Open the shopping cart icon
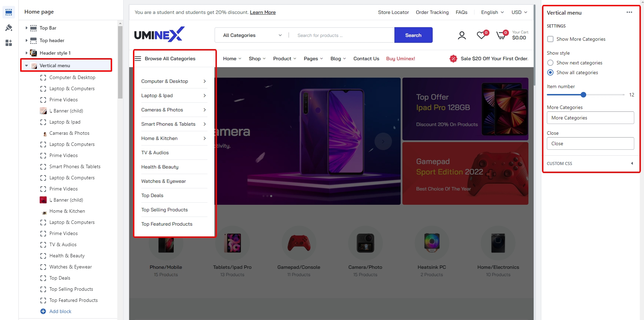The height and width of the screenshot is (320, 644). [501, 35]
